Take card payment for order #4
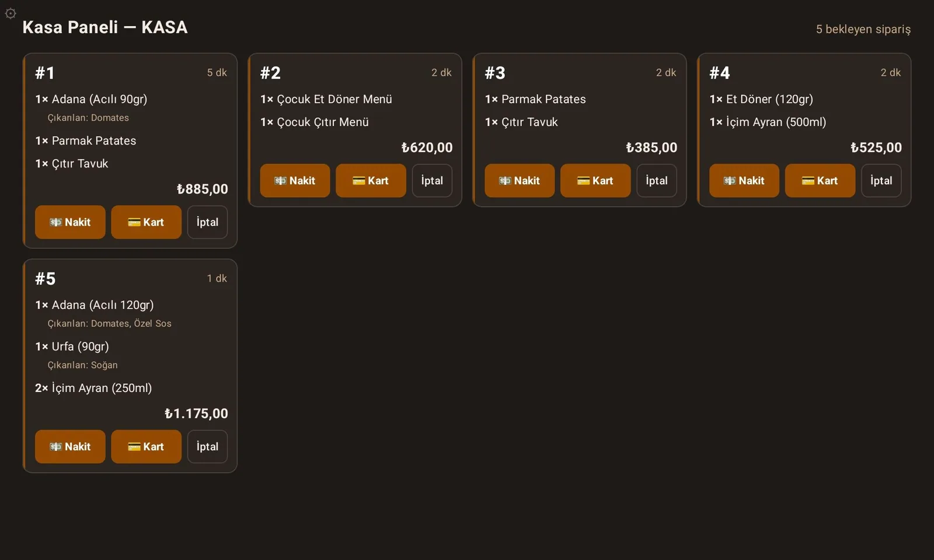The height and width of the screenshot is (560, 934). (x=820, y=181)
